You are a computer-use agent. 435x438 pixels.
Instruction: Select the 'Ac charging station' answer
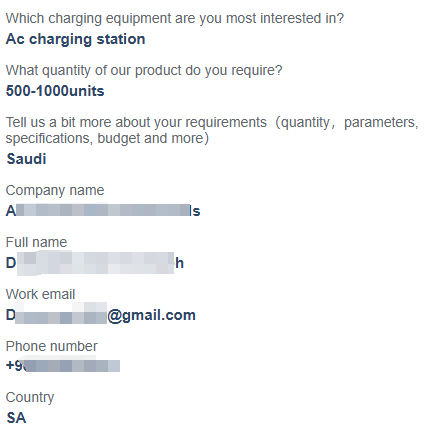(x=76, y=40)
